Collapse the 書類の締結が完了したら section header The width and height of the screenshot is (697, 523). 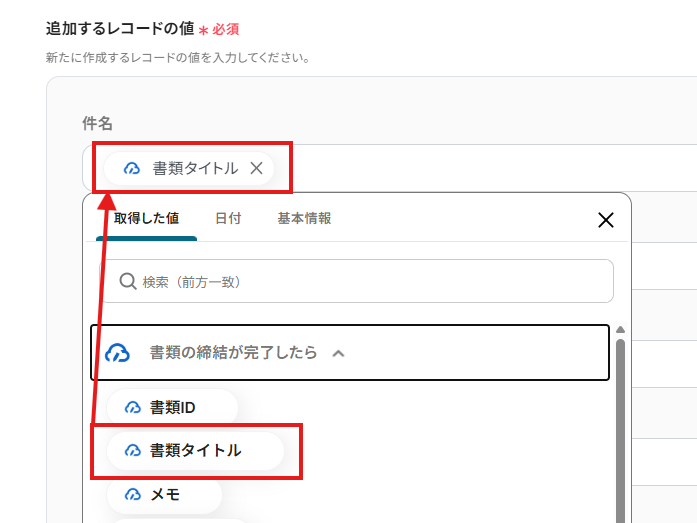click(x=350, y=353)
